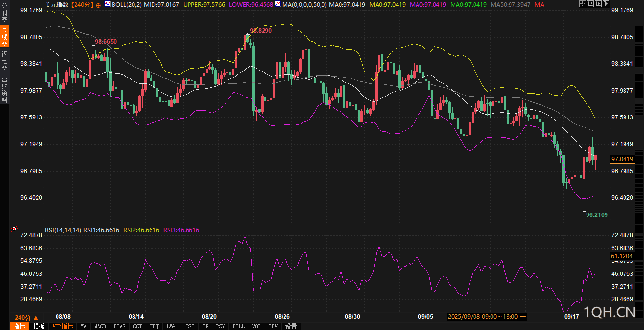Click the rightmost panel toggle icon at top right

[x=606, y=4]
